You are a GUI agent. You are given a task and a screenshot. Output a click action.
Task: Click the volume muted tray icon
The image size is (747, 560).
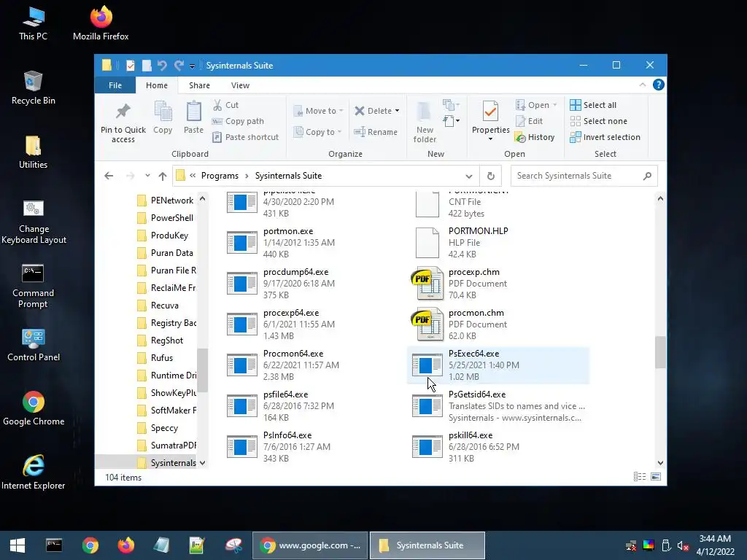[683, 545]
